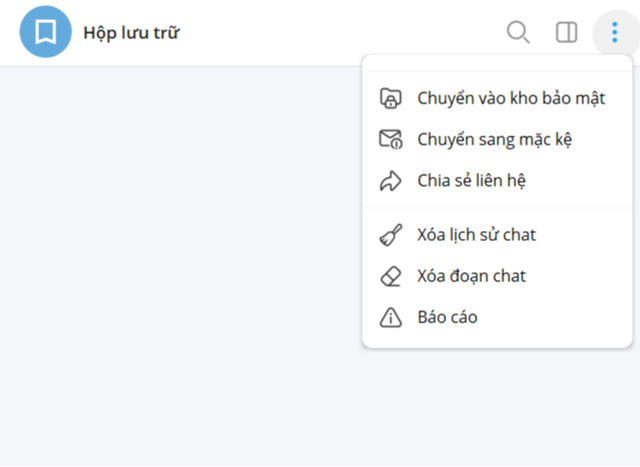This screenshot has width=640, height=467.
Task: Click the locked folder icon
Action: [x=391, y=98]
